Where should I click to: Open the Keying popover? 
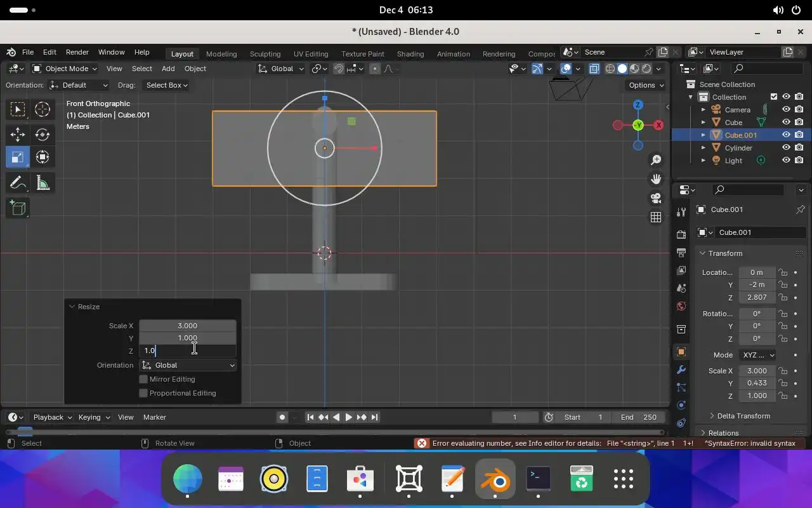pyautogui.click(x=94, y=417)
